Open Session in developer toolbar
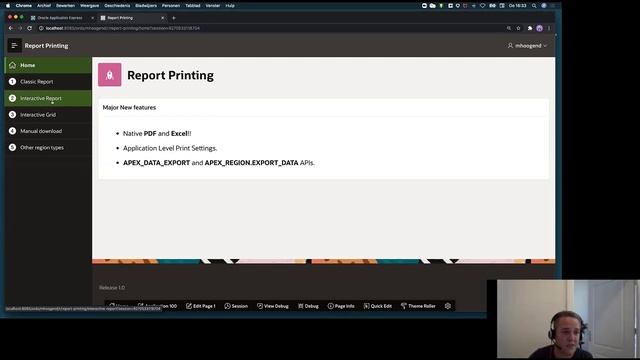640x360 pixels. click(236, 306)
